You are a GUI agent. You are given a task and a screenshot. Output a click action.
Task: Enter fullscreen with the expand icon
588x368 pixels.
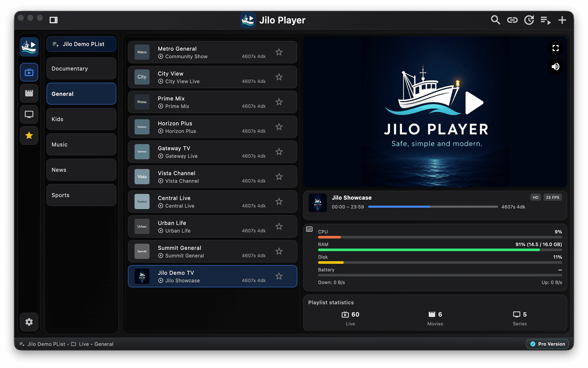(556, 48)
